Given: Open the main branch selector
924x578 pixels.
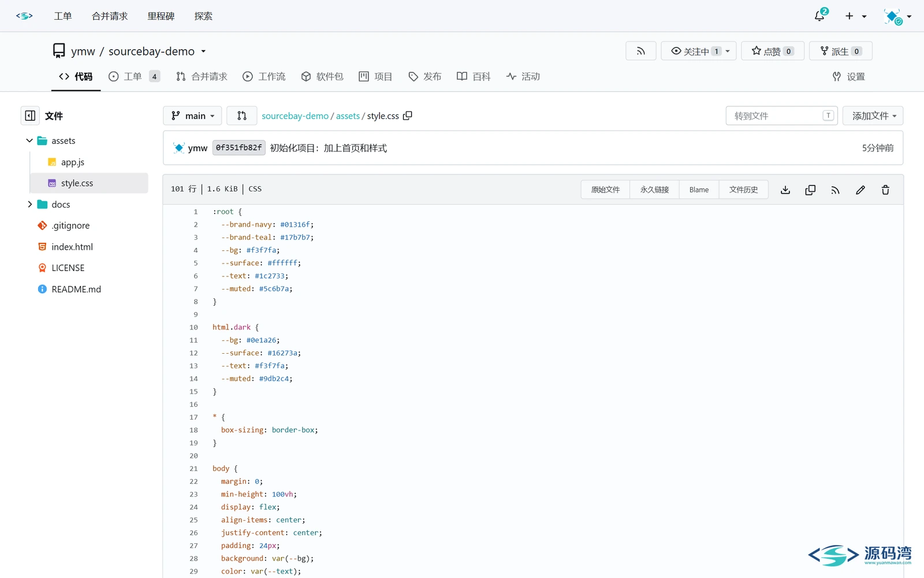Looking at the screenshot, I should (x=192, y=116).
